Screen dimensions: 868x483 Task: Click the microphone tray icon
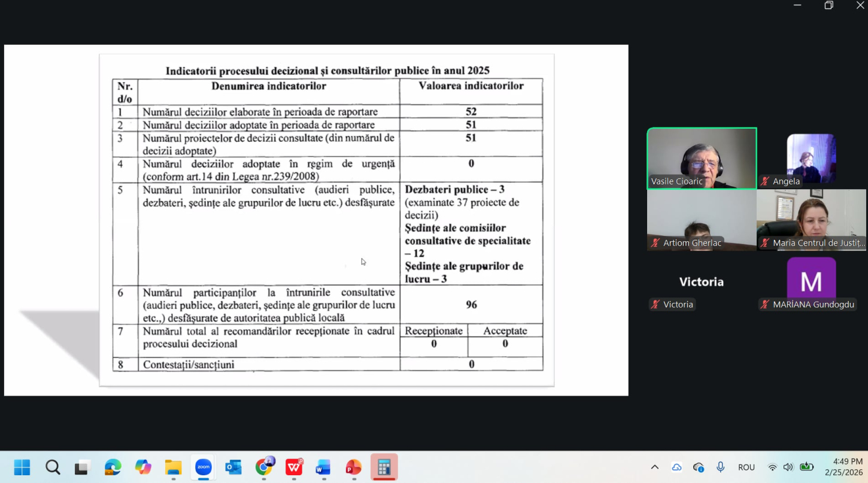(721, 467)
